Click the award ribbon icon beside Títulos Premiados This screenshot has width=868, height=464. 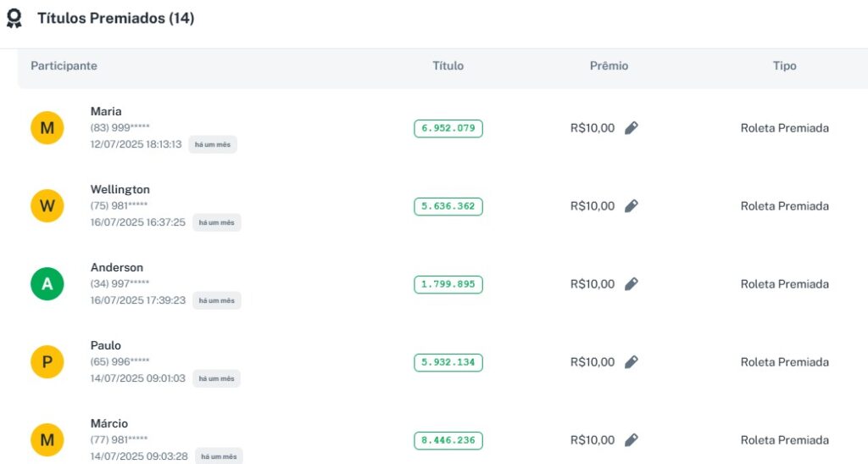(14, 19)
